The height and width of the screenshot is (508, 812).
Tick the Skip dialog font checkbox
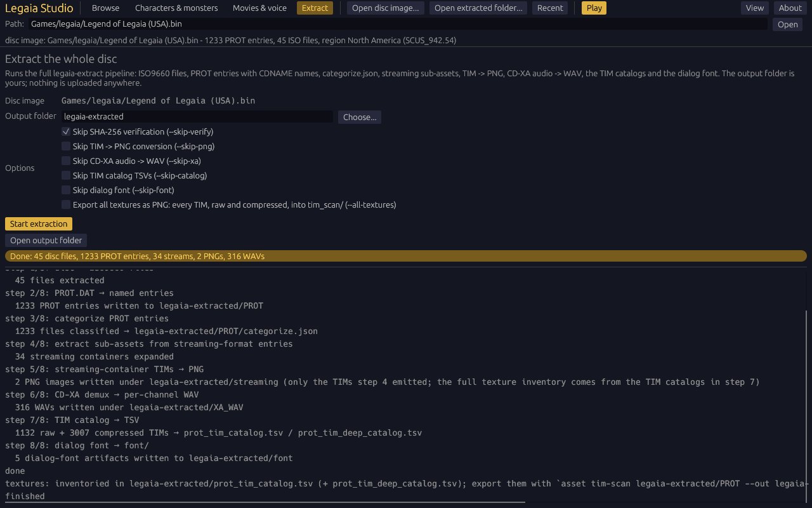coord(66,190)
